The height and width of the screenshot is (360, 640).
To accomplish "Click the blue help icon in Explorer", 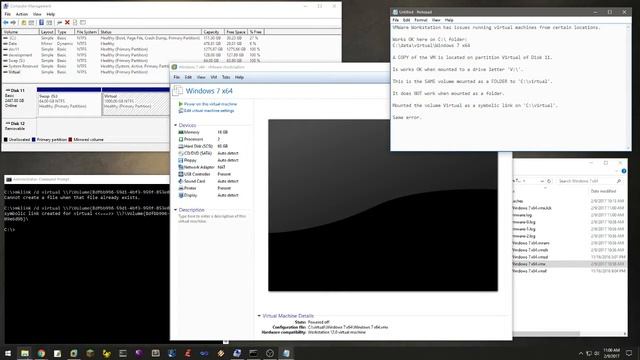I will [624, 171].
